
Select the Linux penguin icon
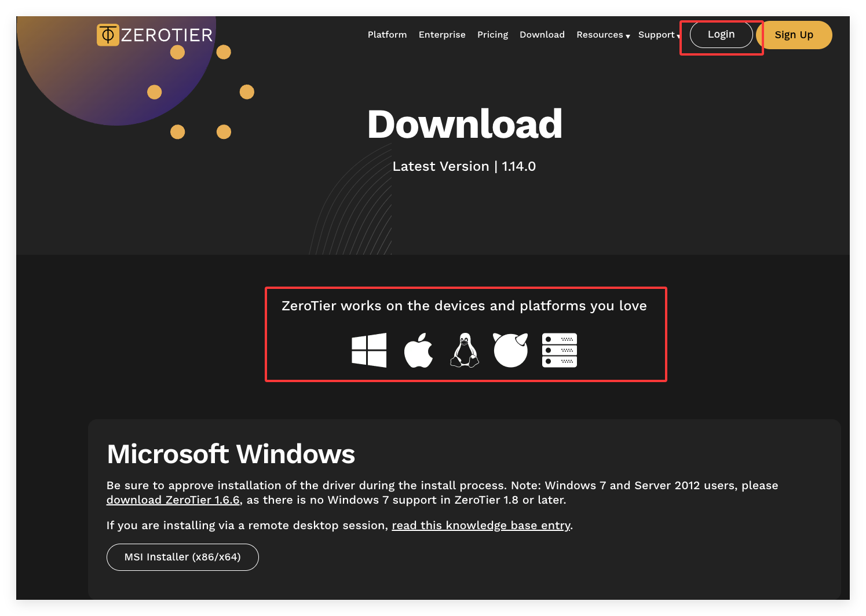point(465,350)
